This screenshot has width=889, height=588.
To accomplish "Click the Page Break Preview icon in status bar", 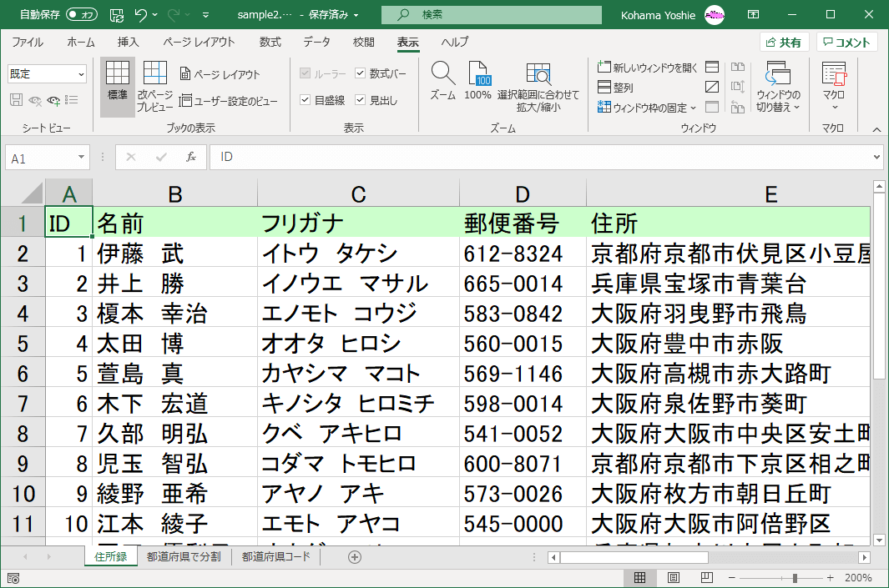I will pos(706,578).
